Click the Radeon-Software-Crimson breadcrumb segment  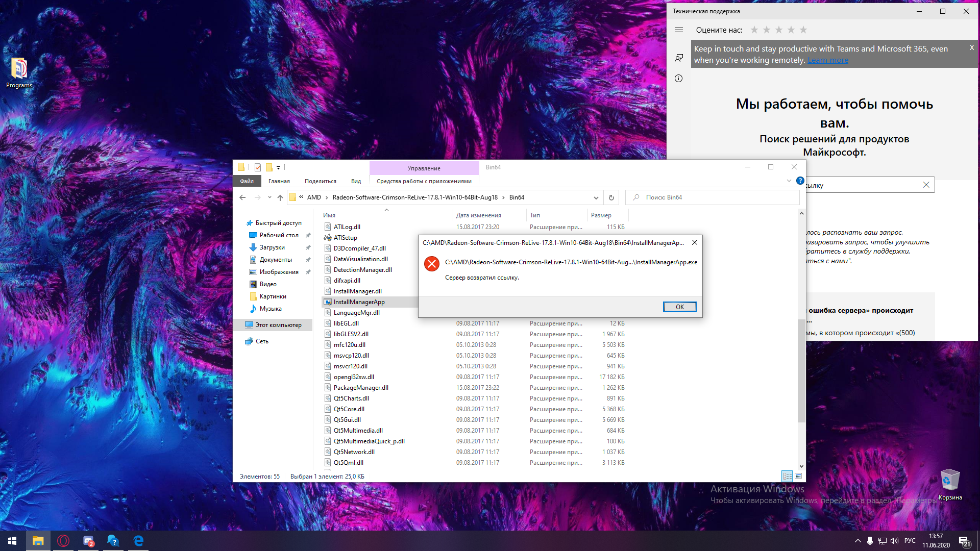(414, 197)
